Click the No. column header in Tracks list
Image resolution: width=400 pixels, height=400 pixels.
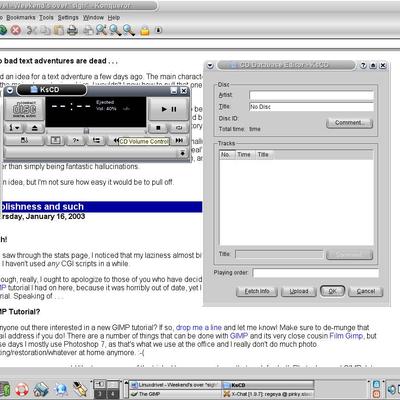pyautogui.click(x=226, y=154)
